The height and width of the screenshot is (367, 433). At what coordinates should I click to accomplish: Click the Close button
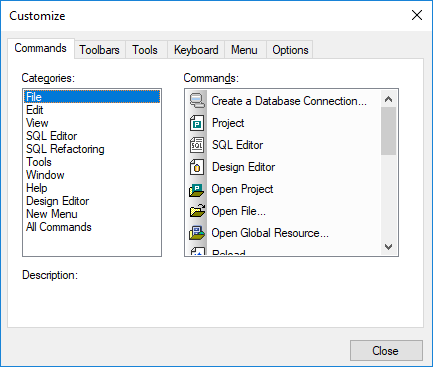(x=386, y=351)
